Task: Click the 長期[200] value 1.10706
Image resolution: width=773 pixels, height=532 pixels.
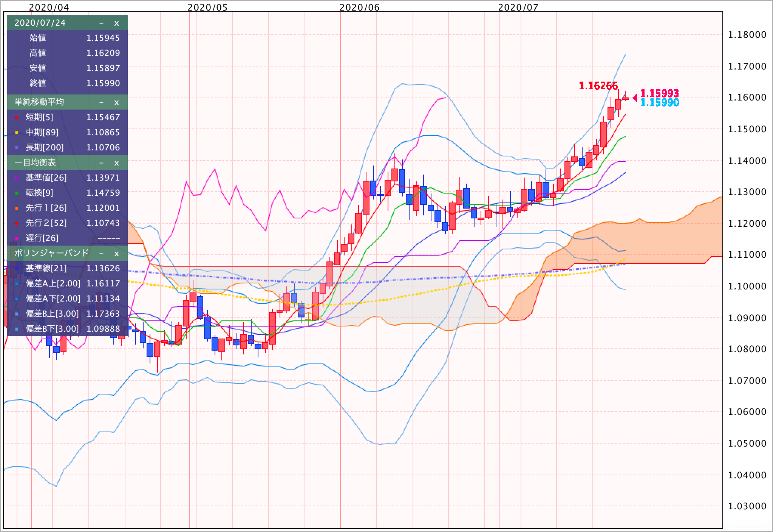Action: tap(103, 147)
